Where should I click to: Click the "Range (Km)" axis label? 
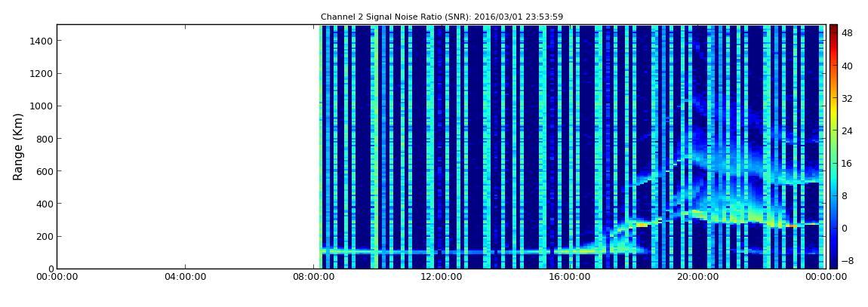pyautogui.click(x=18, y=146)
